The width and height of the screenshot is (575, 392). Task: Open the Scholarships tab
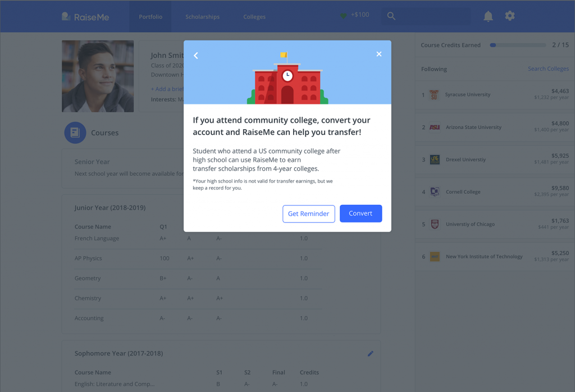coord(202,17)
